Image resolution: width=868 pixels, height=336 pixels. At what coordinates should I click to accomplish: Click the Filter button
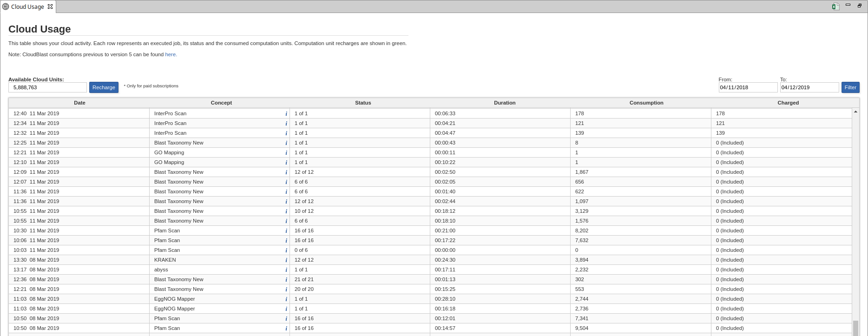coord(850,87)
